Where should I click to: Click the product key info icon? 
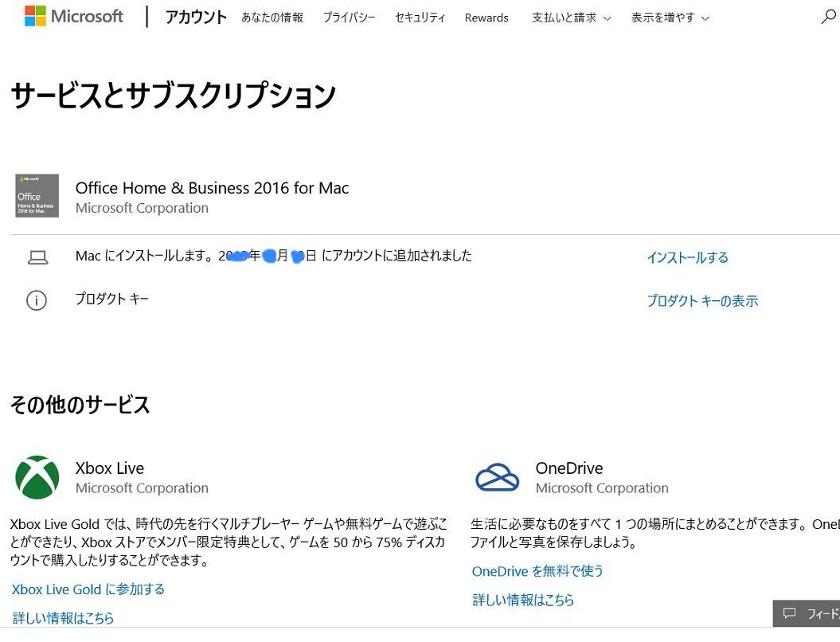pos(37,300)
